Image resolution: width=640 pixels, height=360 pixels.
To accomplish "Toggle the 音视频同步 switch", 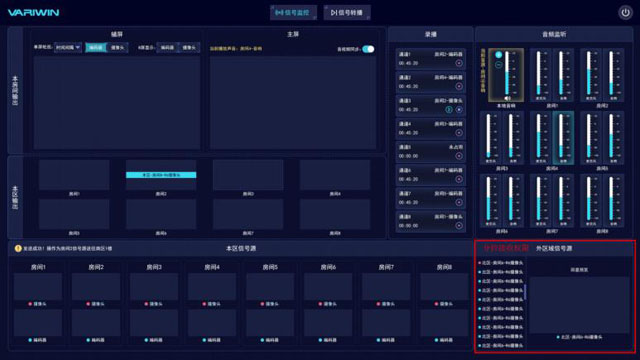I will coord(368,49).
